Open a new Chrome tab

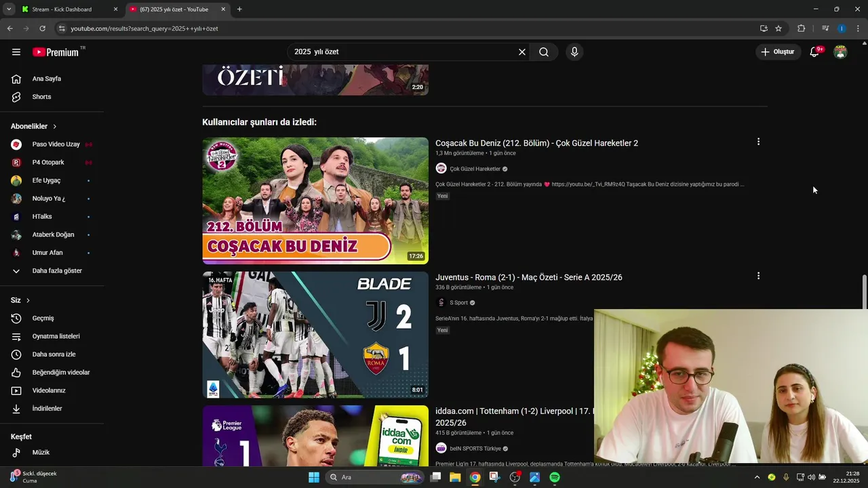pos(239,9)
